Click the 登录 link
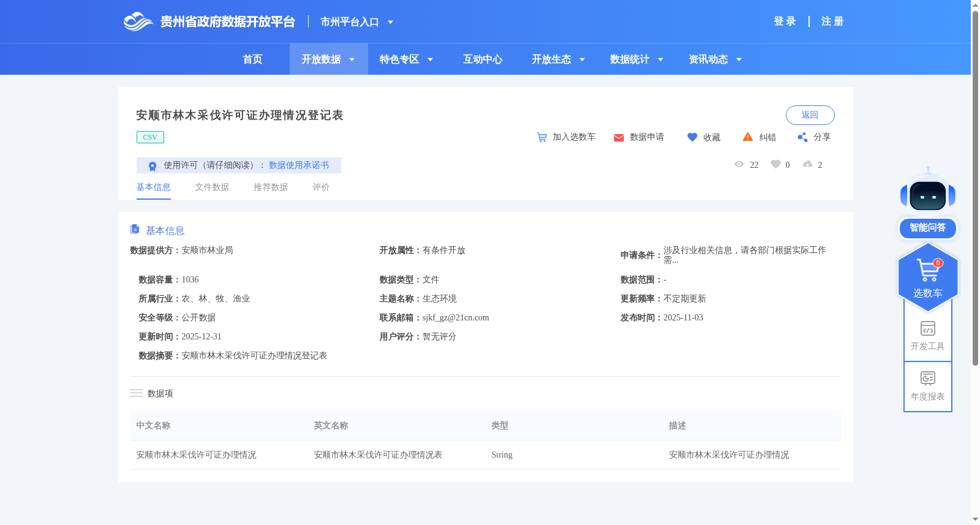The width and height of the screenshot is (980, 525). click(x=785, y=21)
